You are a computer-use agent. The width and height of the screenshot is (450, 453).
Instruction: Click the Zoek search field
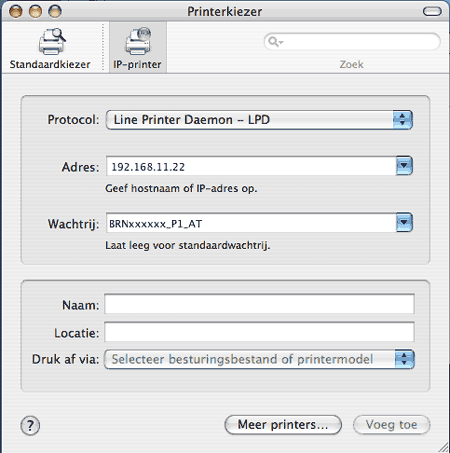point(352,42)
